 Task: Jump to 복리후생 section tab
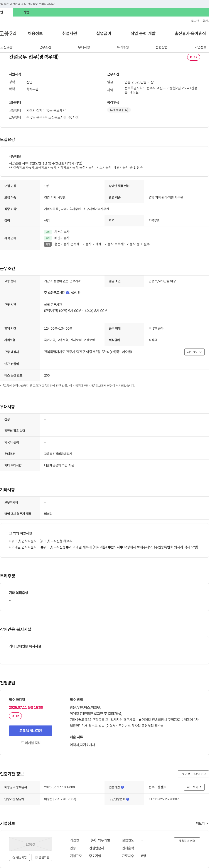123,47
